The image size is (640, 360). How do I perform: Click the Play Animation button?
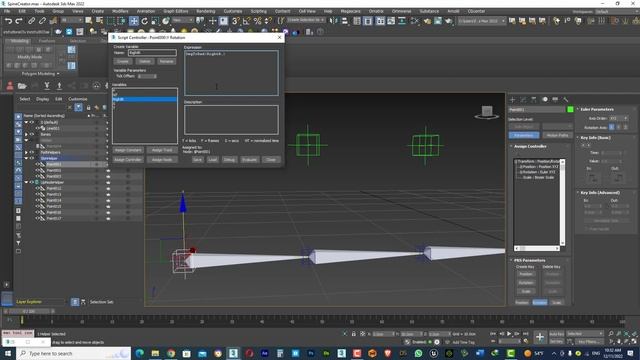509,334
